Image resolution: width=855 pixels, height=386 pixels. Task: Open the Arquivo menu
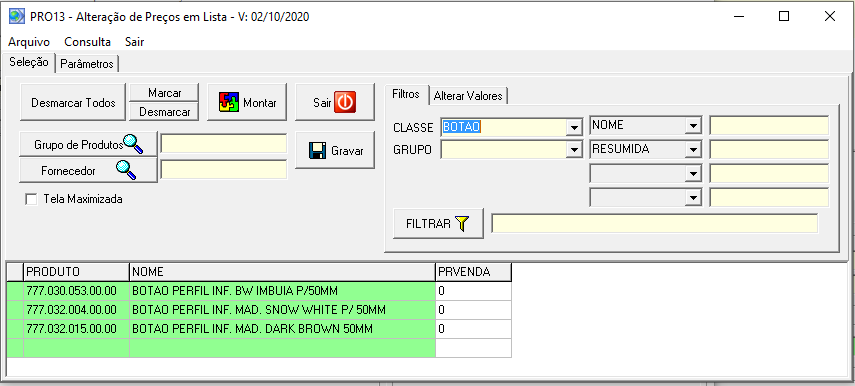pos(29,42)
